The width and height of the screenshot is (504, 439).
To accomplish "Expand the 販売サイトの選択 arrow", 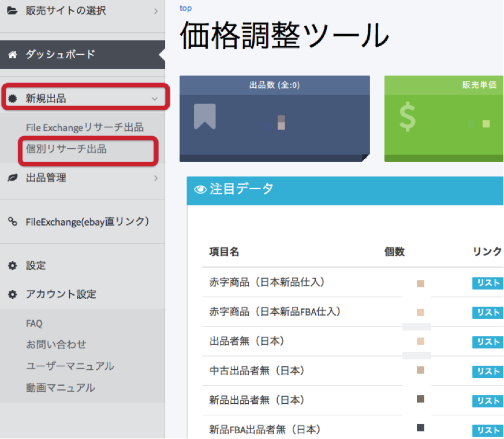I will (x=155, y=10).
